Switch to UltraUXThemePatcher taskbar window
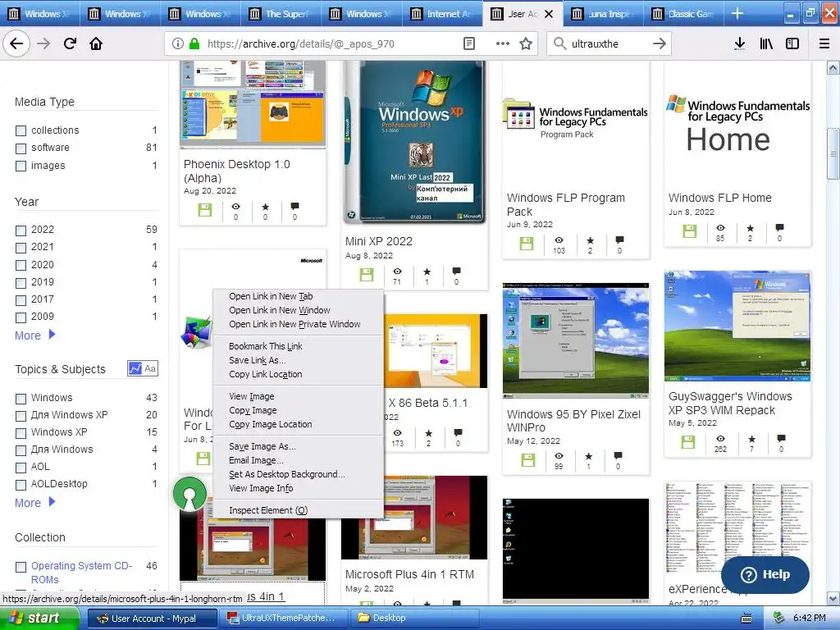840x630 pixels. pos(283,619)
